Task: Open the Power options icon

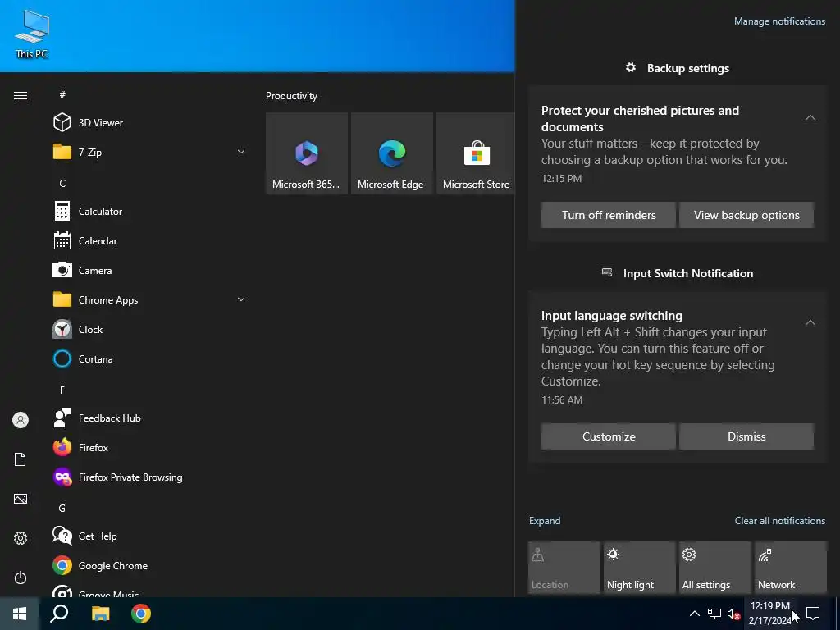Action: point(21,577)
